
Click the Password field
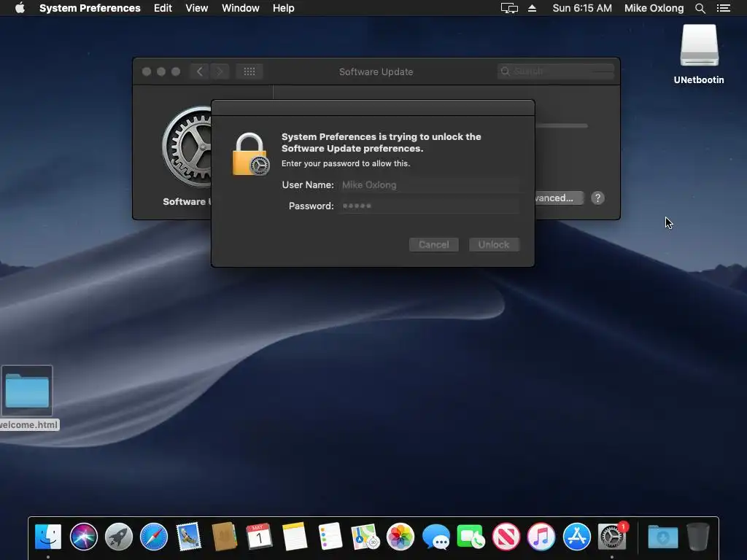point(429,206)
